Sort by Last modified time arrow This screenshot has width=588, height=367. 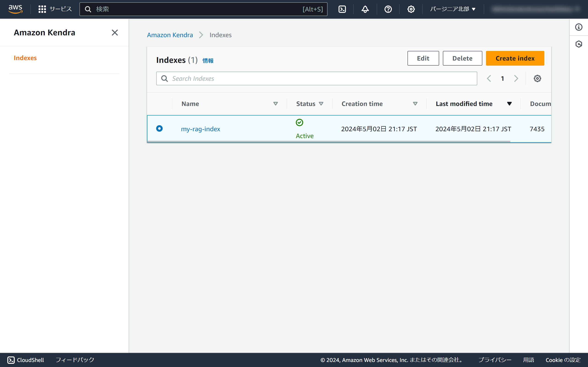[509, 104]
